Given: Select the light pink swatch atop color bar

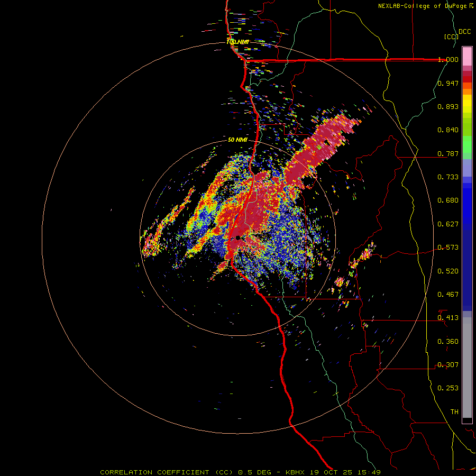Looking at the screenshot, I should pyautogui.click(x=467, y=57).
